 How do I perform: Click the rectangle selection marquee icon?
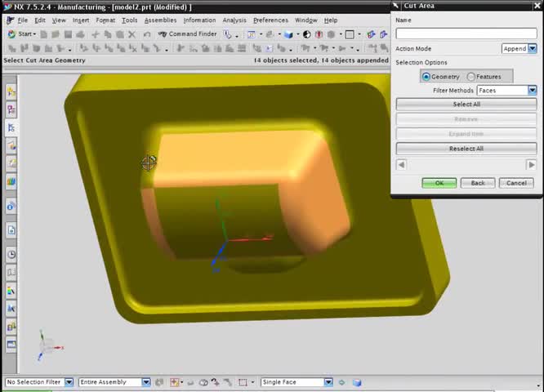coord(243,382)
